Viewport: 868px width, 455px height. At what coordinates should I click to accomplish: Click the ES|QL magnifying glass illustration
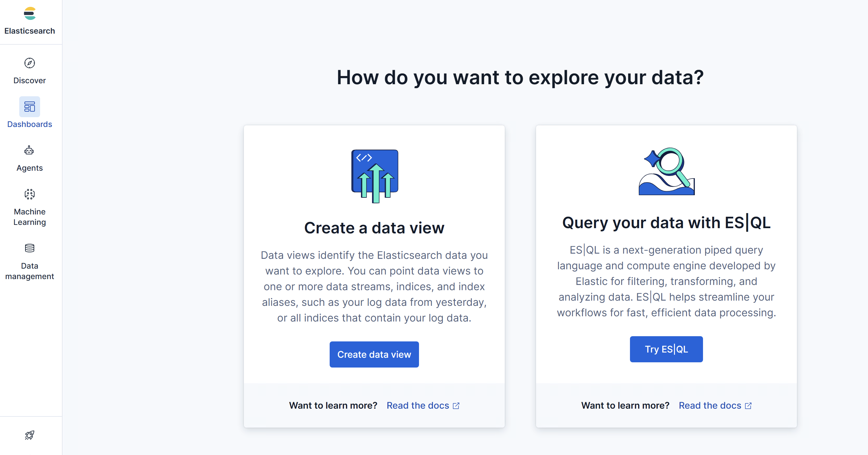[x=666, y=171]
